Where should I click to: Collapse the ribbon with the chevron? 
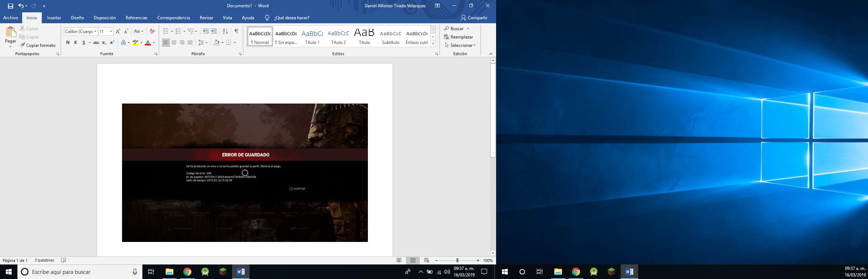pos(491,54)
